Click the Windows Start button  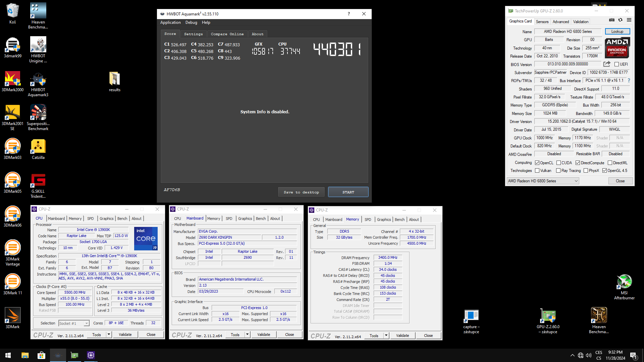(x=8, y=355)
